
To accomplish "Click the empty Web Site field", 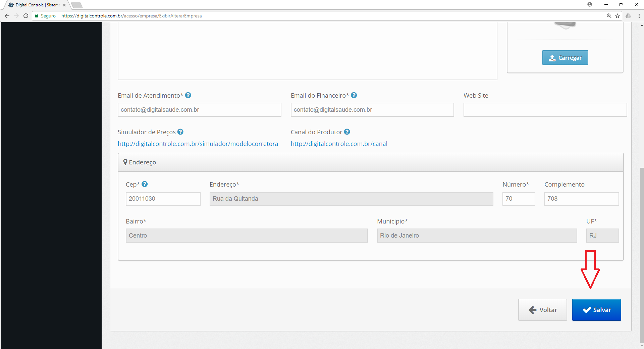I will click(x=545, y=110).
